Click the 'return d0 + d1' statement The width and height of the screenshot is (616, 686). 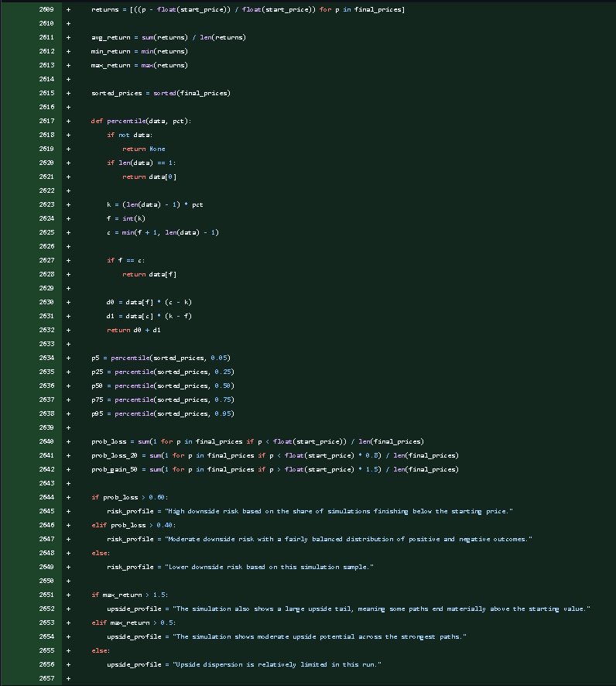point(134,330)
